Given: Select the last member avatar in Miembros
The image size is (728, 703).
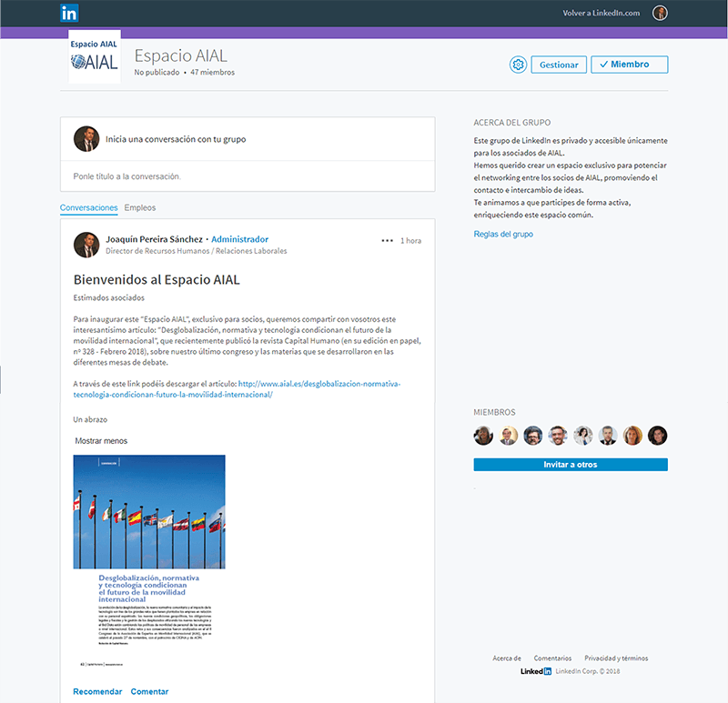Looking at the screenshot, I should click(x=657, y=436).
